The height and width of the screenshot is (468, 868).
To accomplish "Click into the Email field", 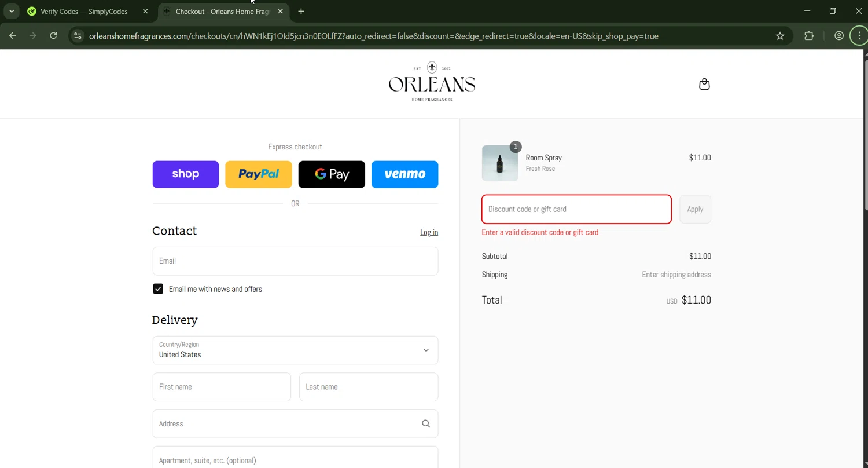I will coord(295,261).
